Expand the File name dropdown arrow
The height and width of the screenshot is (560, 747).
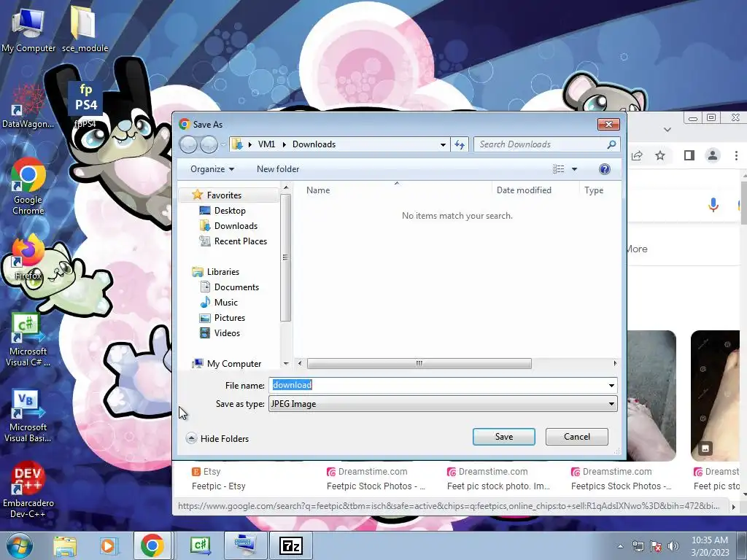(611, 385)
